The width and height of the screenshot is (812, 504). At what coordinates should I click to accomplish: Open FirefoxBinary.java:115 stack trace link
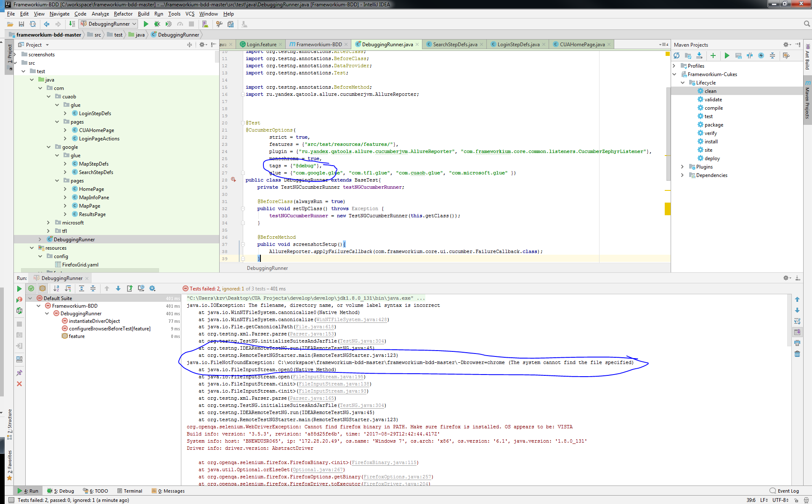(x=384, y=463)
